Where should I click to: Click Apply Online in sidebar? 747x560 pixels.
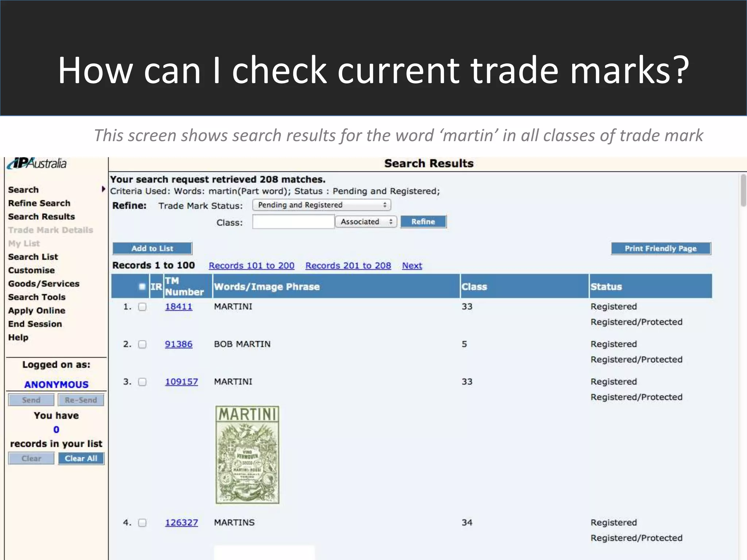point(37,311)
